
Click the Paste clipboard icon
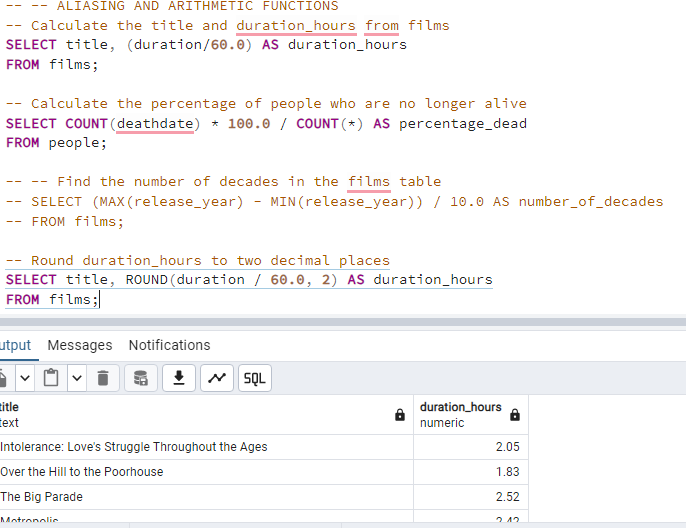51,378
